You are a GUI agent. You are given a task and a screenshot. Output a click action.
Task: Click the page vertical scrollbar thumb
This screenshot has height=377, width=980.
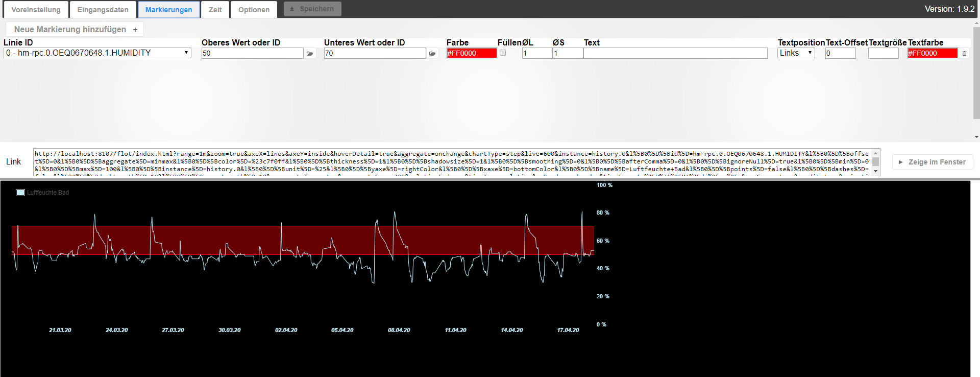pyautogui.click(x=977, y=73)
